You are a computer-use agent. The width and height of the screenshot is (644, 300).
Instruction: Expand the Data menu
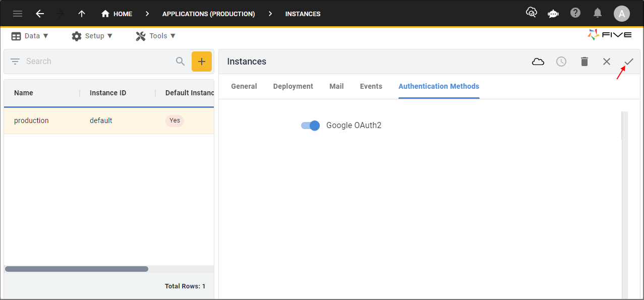pyautogui.click(x=30, y=36)
